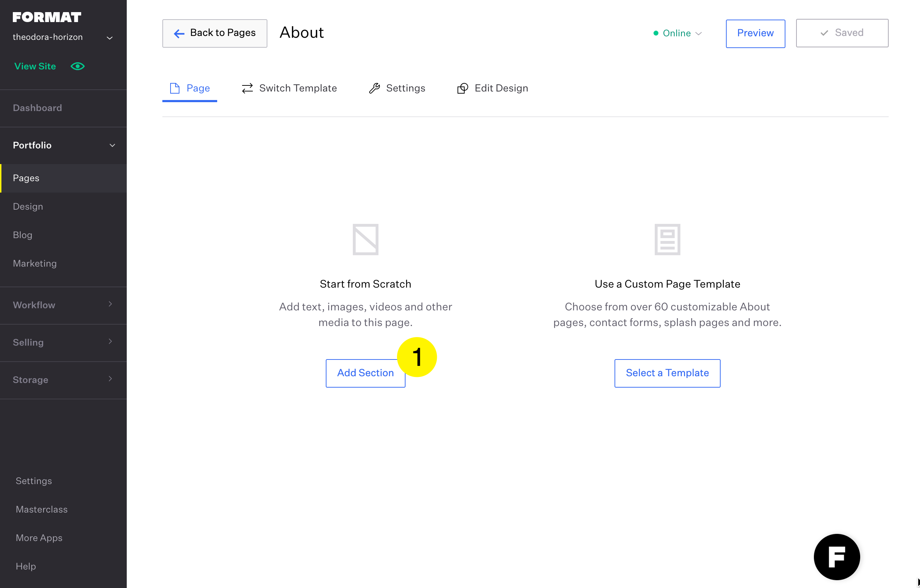Collapse the Portfolio sidebar section
Image resolution: width=920 pixels, height=588 pixels.
pyautogui.click(x=112, y=145)
